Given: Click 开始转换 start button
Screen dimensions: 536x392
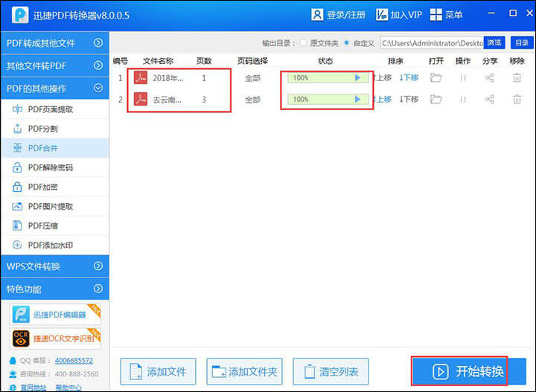Looking at the screenshot, I should click(x=469, y=371).
